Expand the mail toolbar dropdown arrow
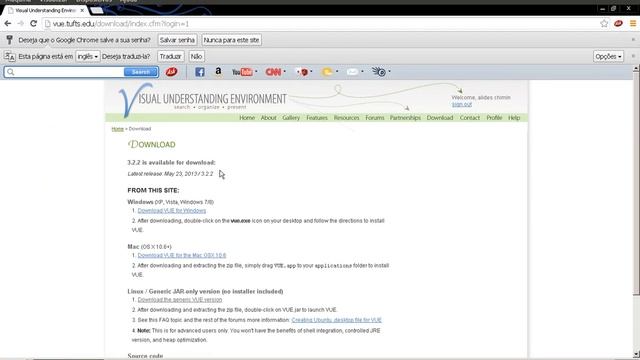This screenshot has width=640, height=360. pyautogui.click(x=362, y=72)
